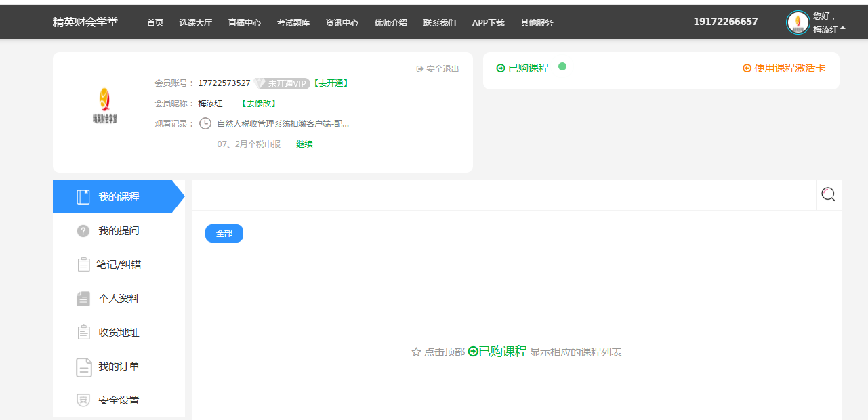Click 继续 to resume watching
The width and height of the screenshot is (868, 420).
point(304,144)
